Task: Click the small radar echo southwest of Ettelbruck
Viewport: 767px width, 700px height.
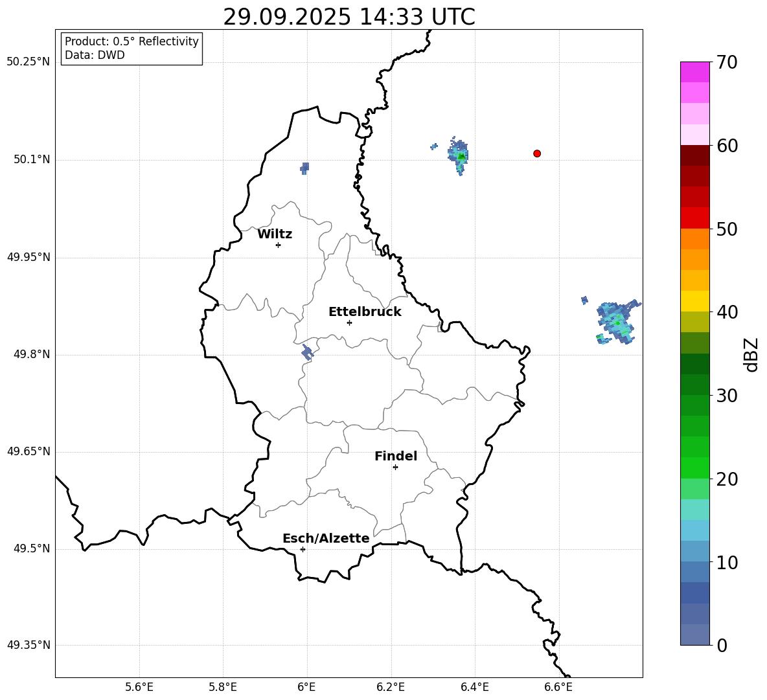Action: (x=306, y=352)
